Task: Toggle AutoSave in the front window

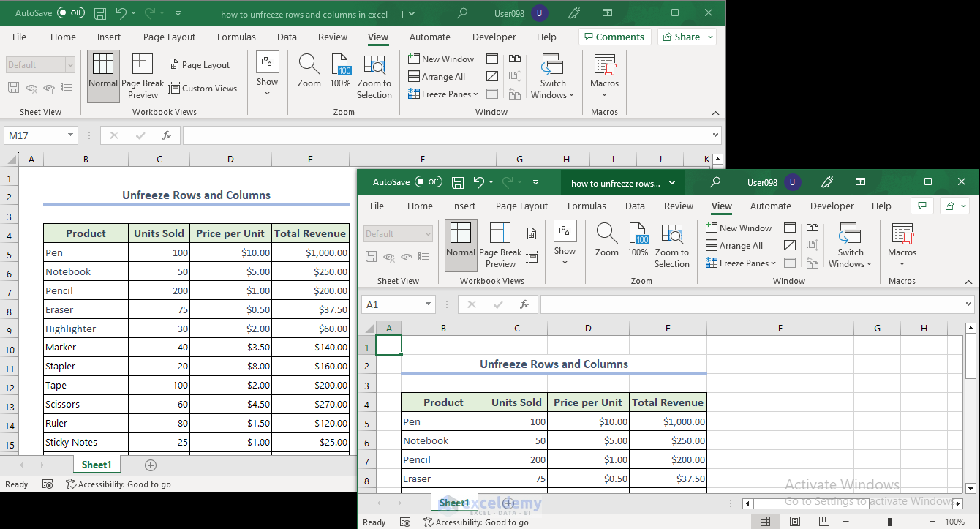Action: (x=428, y=182)
